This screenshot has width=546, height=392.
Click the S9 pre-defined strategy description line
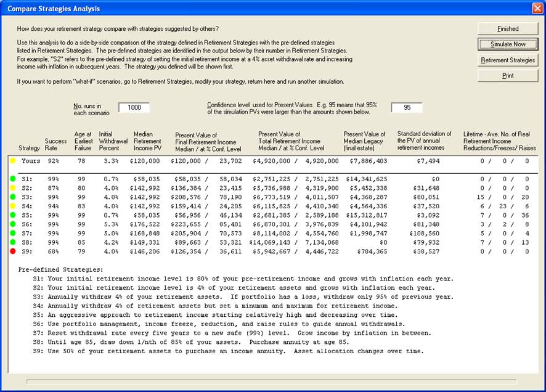click(228, 351)
